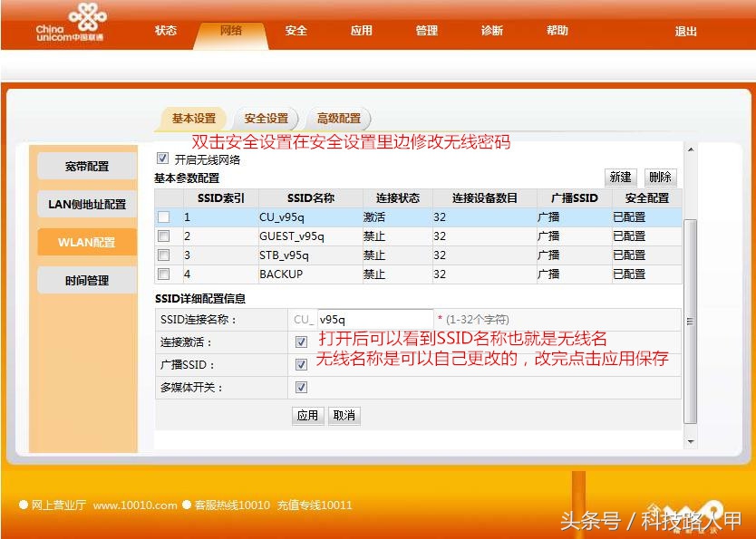Click 应用 to apply wireless settings
This screenshot has width=756, height=539.
307,416
